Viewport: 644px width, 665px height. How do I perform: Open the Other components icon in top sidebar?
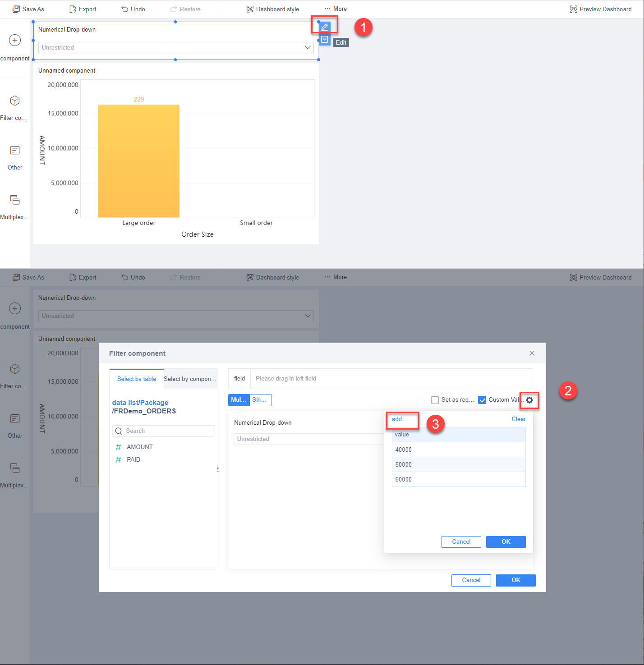pyautogui.click(x=15, y=150)
